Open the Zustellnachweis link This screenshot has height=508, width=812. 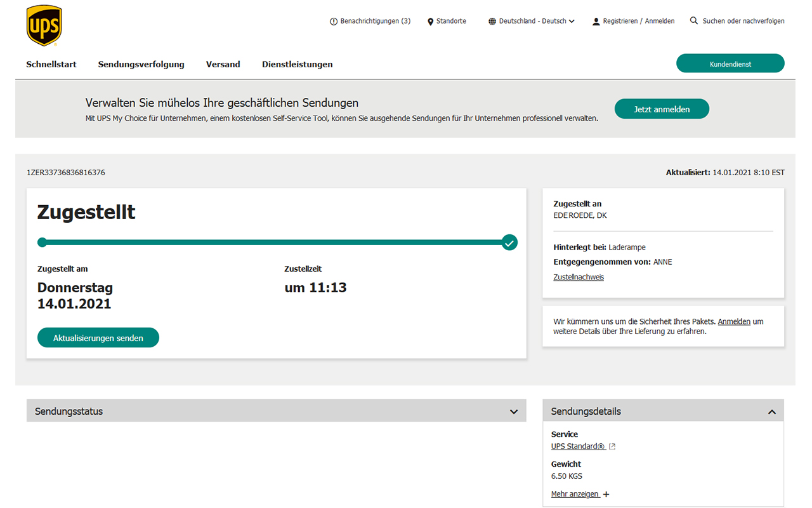click(579, 277)
